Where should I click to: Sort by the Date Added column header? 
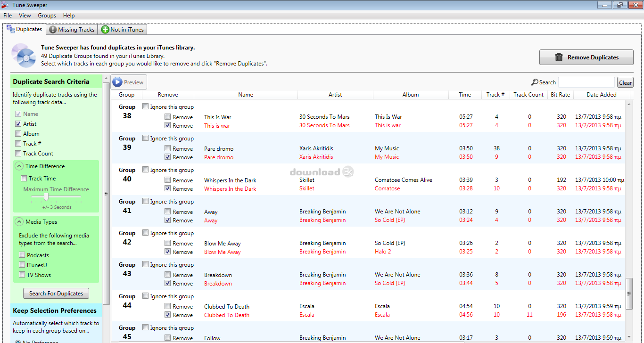point(602,95)
